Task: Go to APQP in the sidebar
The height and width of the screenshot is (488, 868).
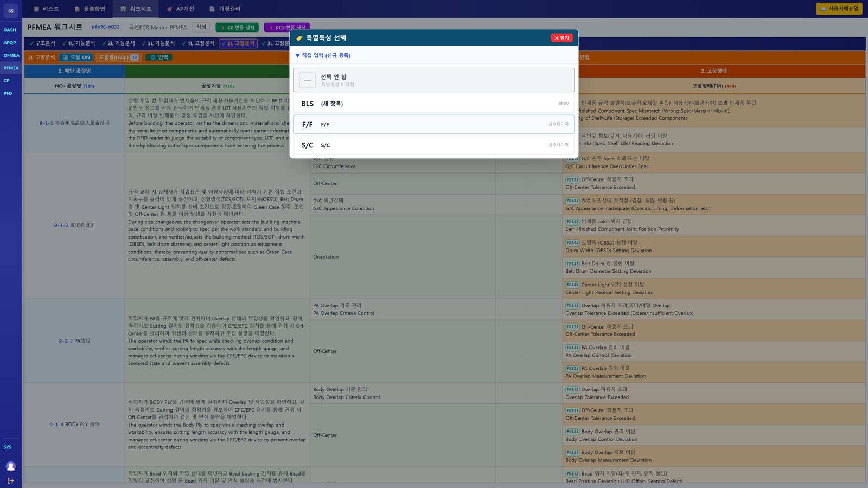Action: (10, 43)
